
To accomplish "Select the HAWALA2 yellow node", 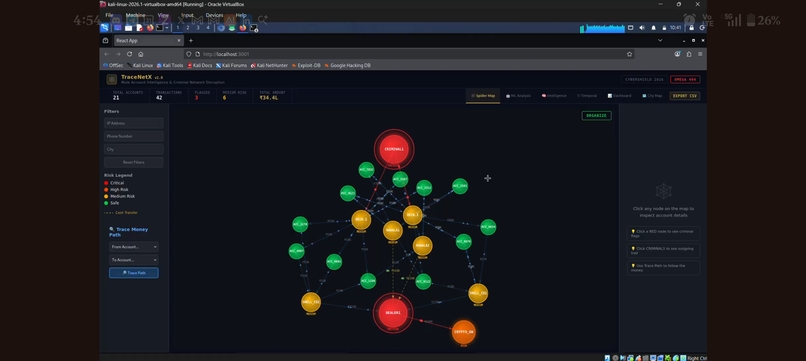I will pos(422,246).
